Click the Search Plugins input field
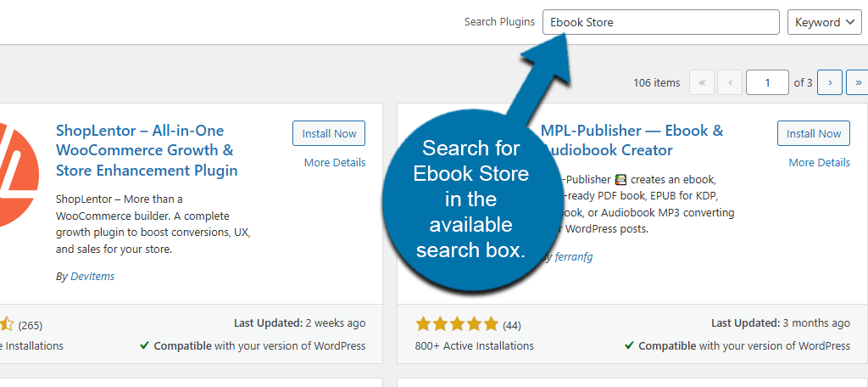Viewport: 868px width, 387px height. 661,22
